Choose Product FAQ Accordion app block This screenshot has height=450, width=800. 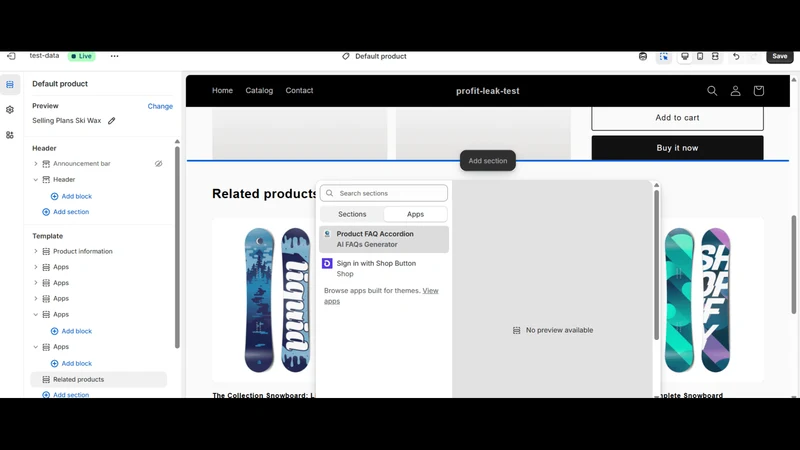[384, 239]
